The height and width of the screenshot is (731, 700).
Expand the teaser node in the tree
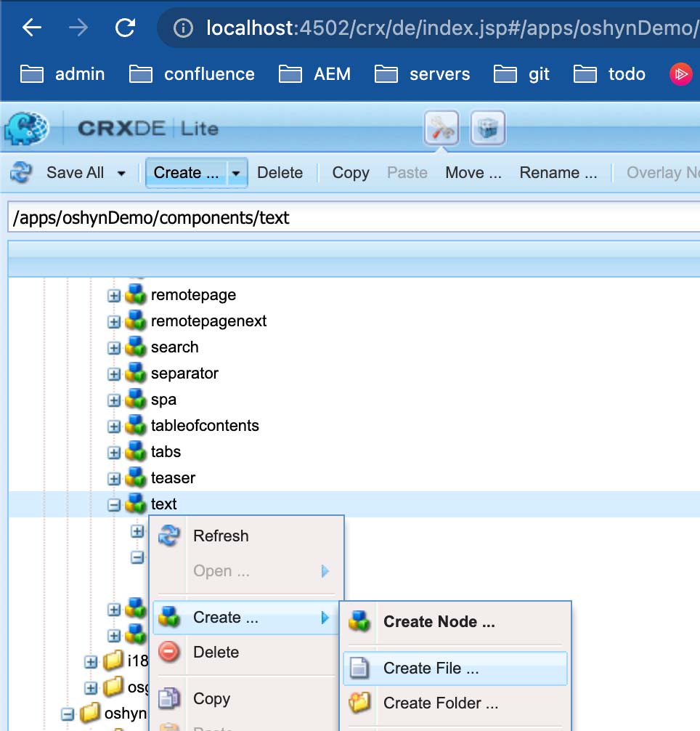(115, 477)
